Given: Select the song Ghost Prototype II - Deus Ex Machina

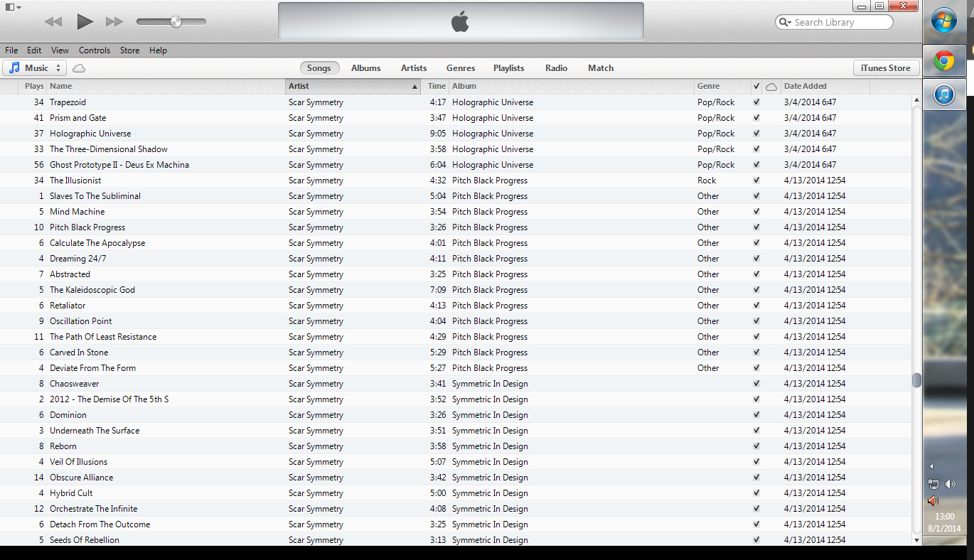Looking at the screenshot, I should click(456, 165).
